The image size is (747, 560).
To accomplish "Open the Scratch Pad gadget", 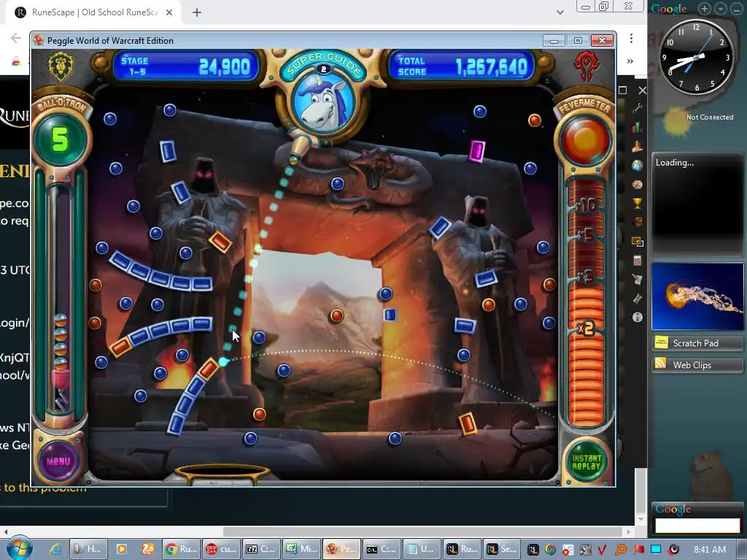I will click(x=697, y=343).
